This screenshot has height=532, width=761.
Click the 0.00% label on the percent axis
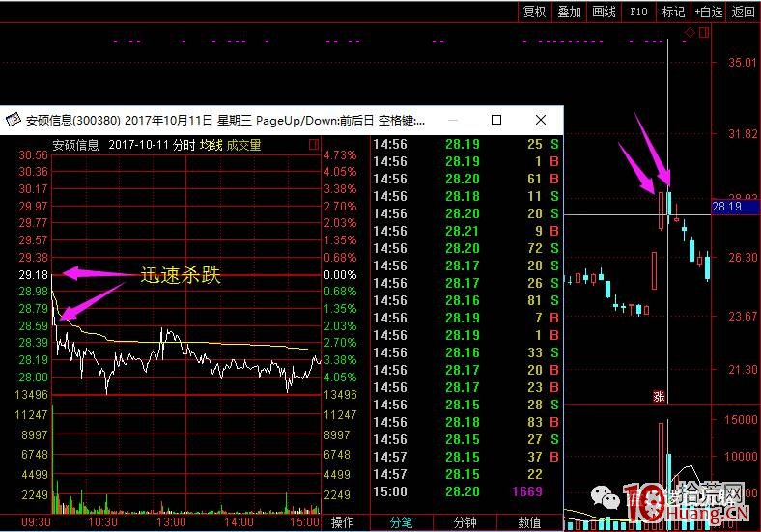coord(340,275)
